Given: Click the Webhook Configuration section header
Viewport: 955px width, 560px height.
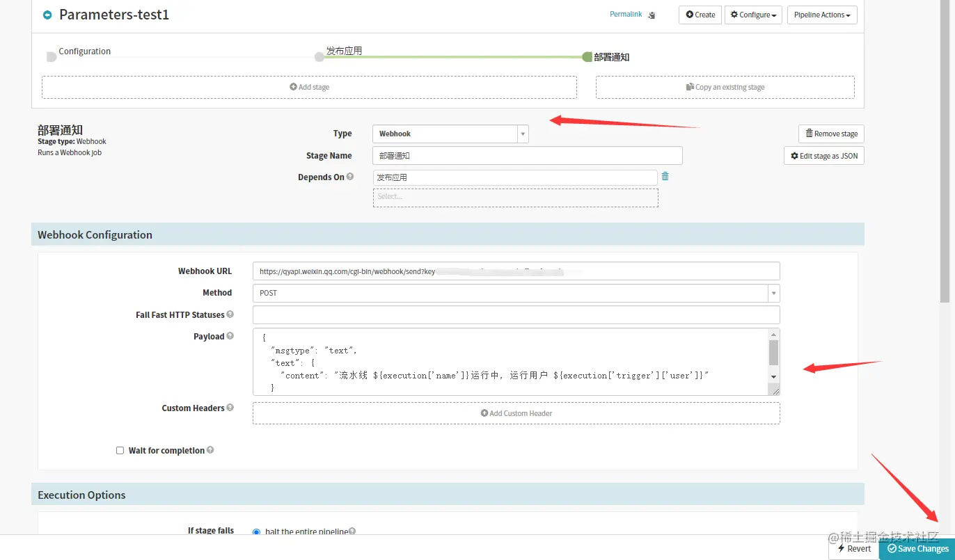Looking at the screenshot, I should (x=448, y=234).
